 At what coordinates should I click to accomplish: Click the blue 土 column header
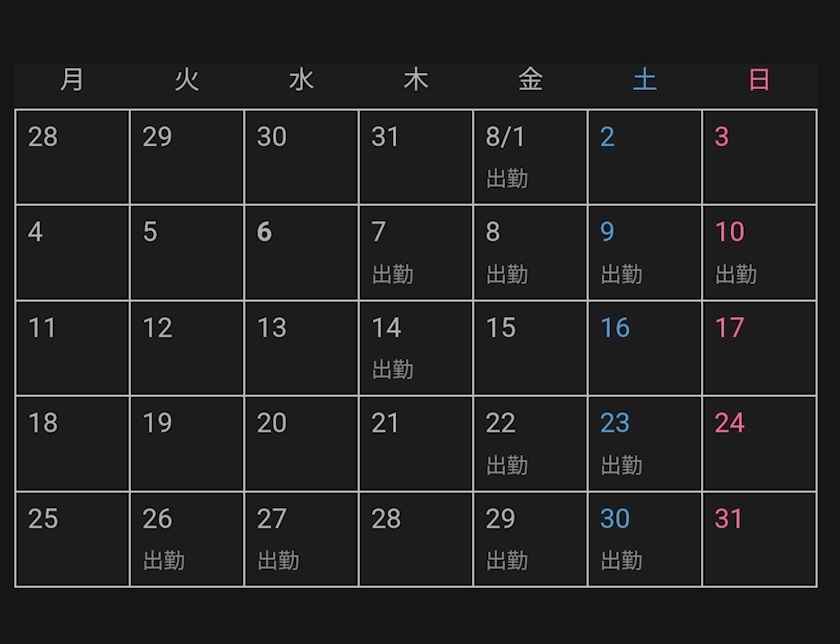click(645, 81)
